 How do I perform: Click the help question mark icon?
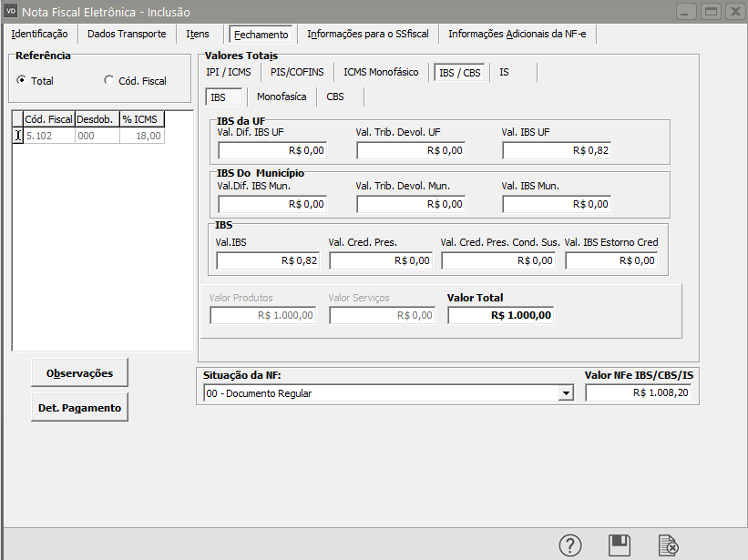click(569, 545)
